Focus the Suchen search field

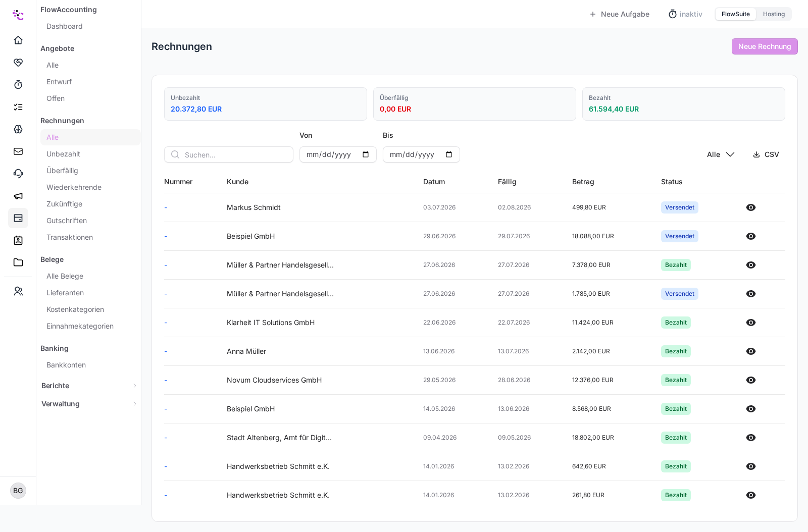tap(229, 154)
